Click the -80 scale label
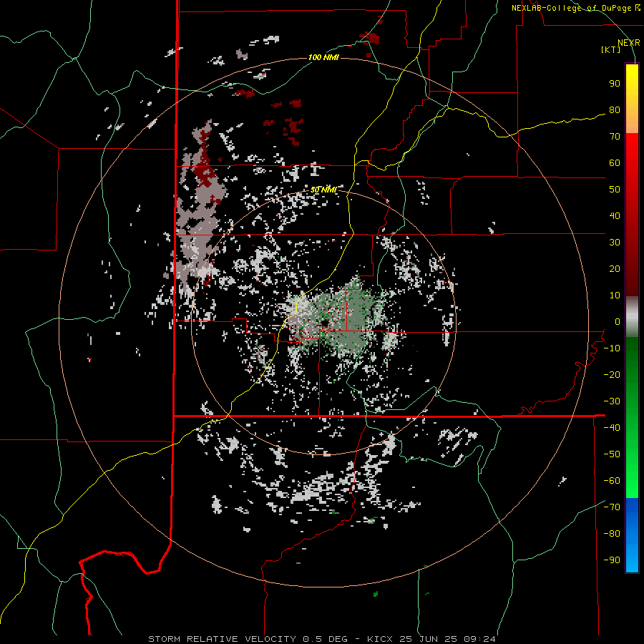 [612, 534]
